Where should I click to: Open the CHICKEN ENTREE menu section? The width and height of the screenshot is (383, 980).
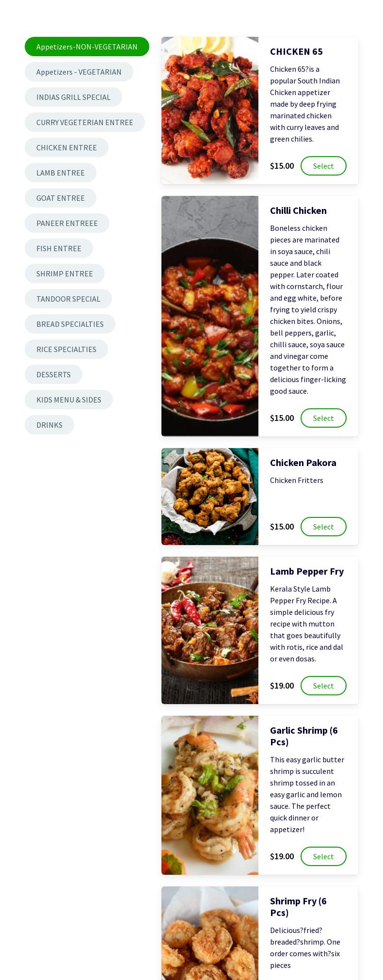point(66,147)
